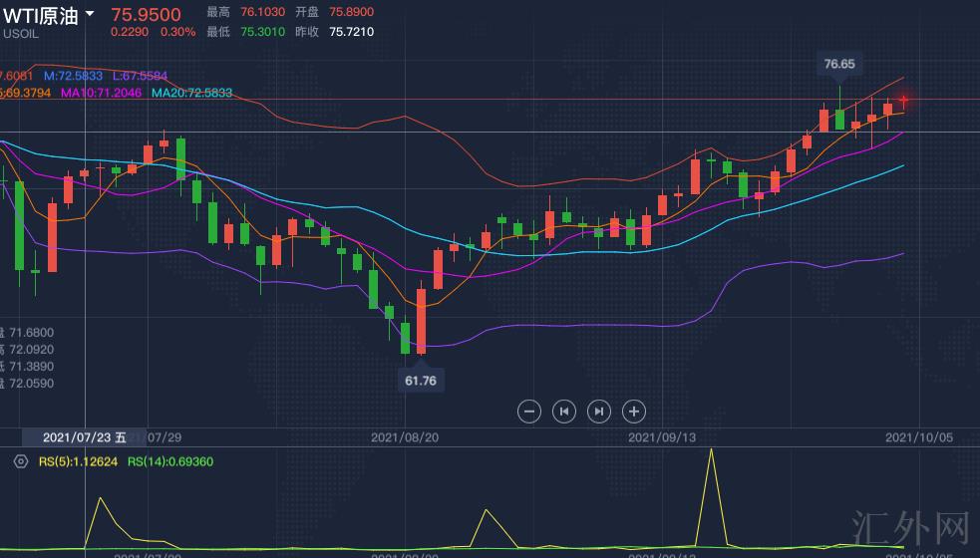Screen dimensions: 980x558
Task: Select the RS(14) indicator label
Action: (x=170, y=461)
